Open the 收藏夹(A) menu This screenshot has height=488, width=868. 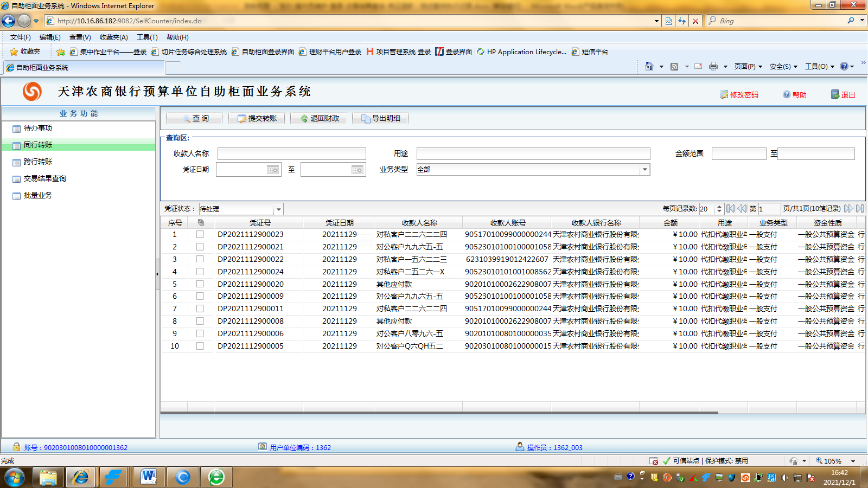pyautogui.click(x=113, y=37)
